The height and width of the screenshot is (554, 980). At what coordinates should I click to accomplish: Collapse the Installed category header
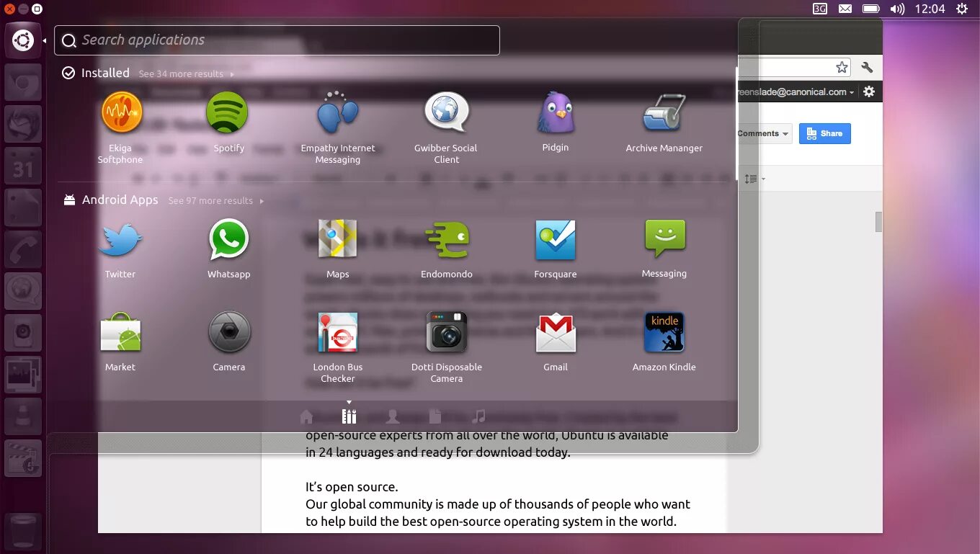(96, 73)
